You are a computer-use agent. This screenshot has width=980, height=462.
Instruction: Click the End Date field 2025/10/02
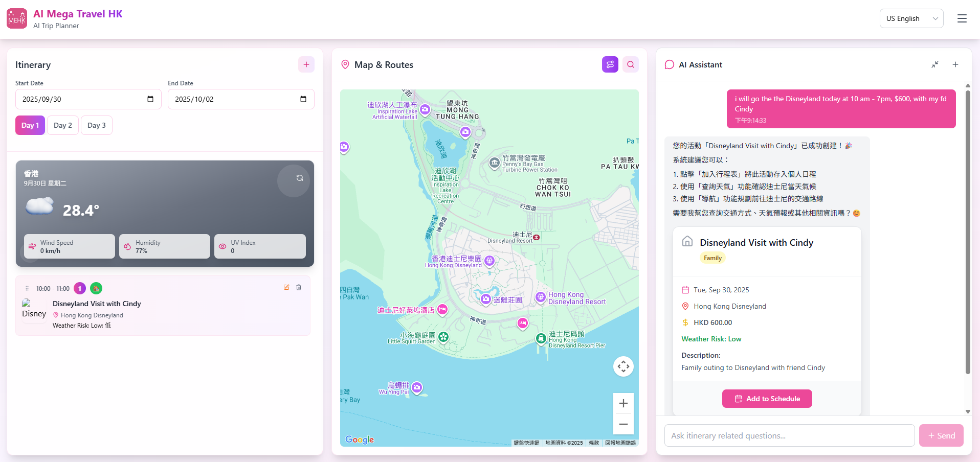tap(241, 99)
